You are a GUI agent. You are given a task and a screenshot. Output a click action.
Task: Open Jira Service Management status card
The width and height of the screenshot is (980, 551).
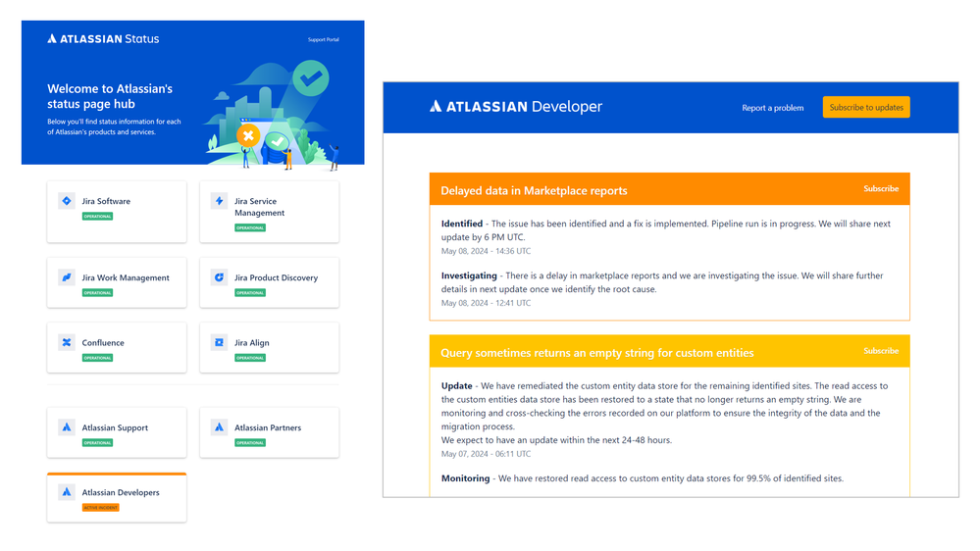click(x=270, y=212)
